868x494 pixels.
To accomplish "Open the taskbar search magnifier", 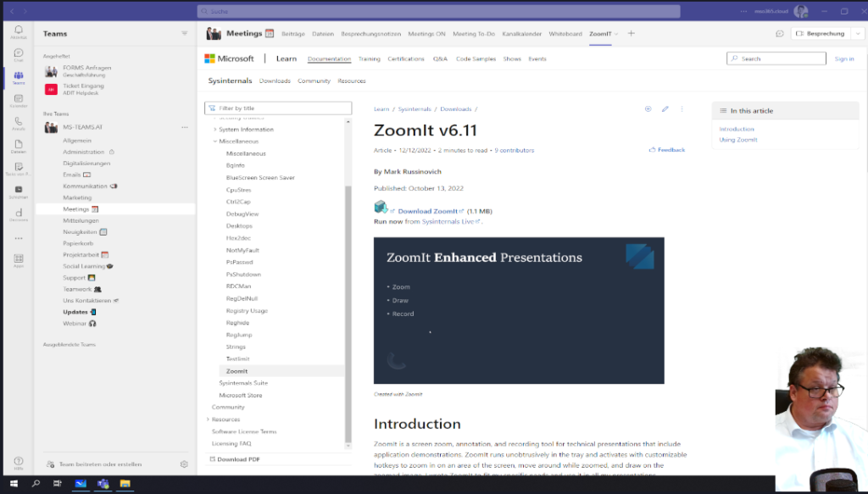I will coord(36,484).
